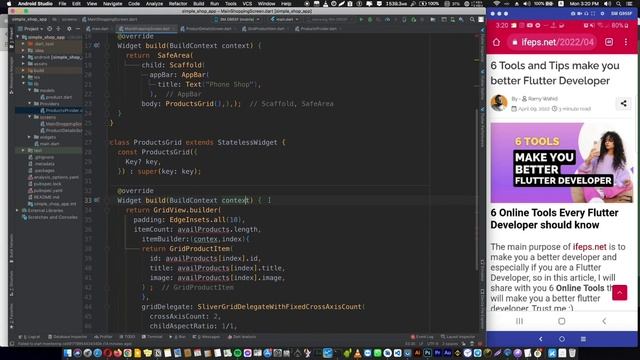Click back arrow in blue mirror control bar
Viewport: 640px width, 360px height.
click(540, 339)
